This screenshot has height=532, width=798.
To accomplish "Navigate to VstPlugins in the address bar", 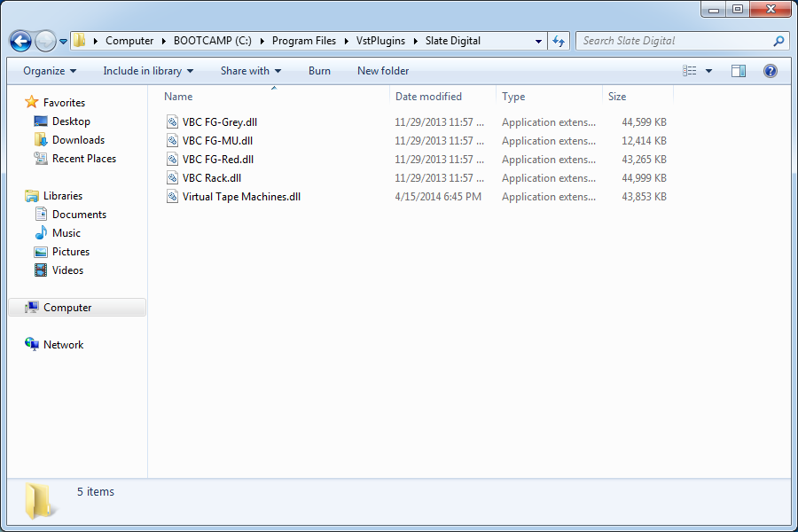I will (380, 41).
